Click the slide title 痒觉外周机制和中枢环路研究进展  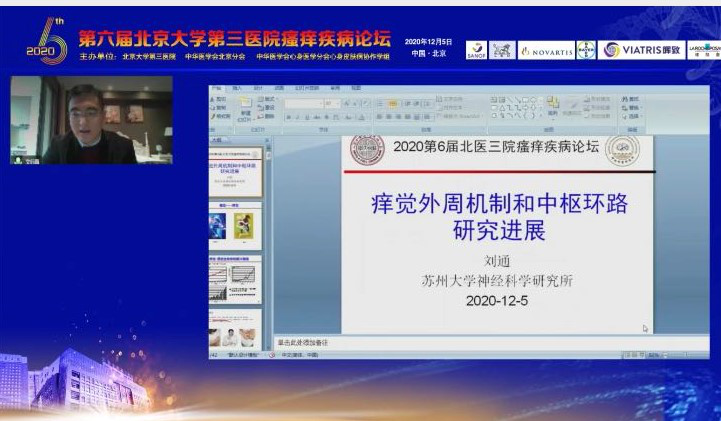click(499, 216)
